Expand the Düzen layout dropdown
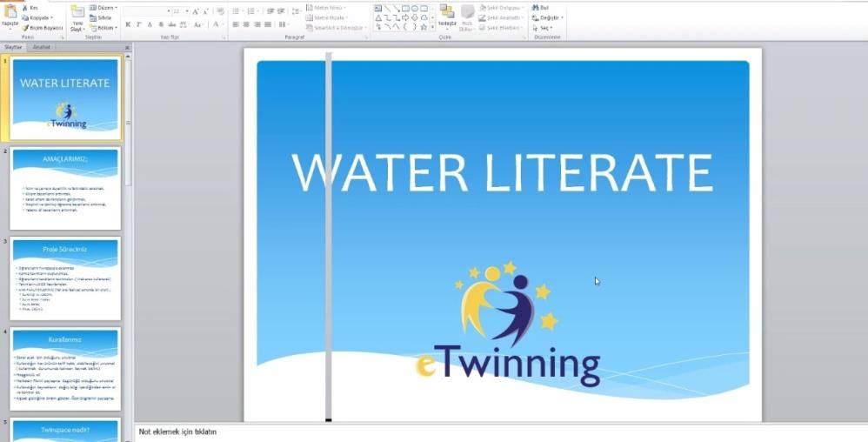868x442 pixels. [x=107, y=7]
